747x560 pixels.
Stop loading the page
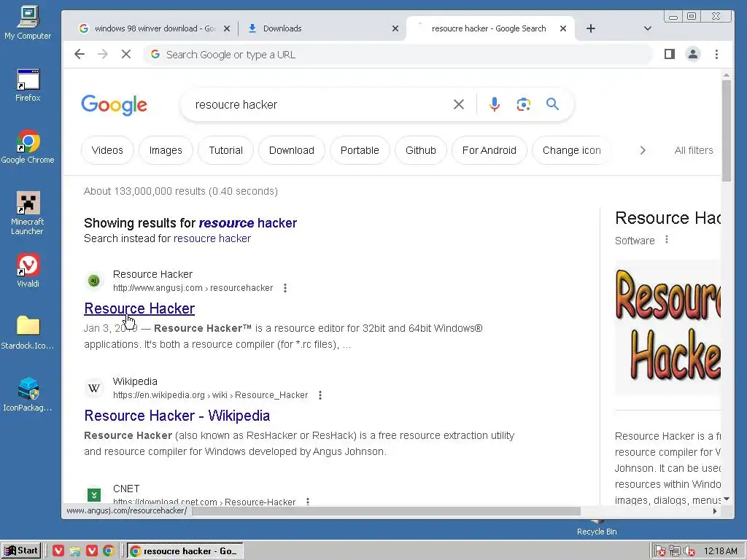[125, 54]
